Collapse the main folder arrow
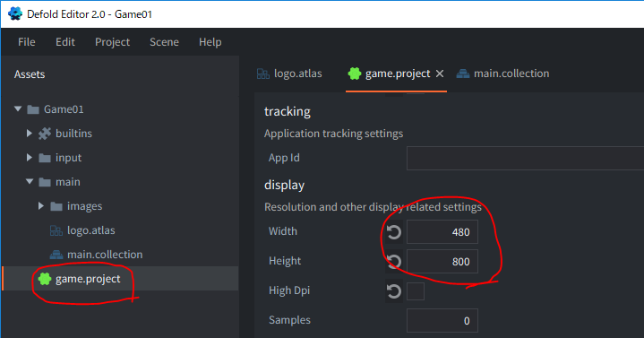This screenshot has height=338, width=644. coord(30,181)
